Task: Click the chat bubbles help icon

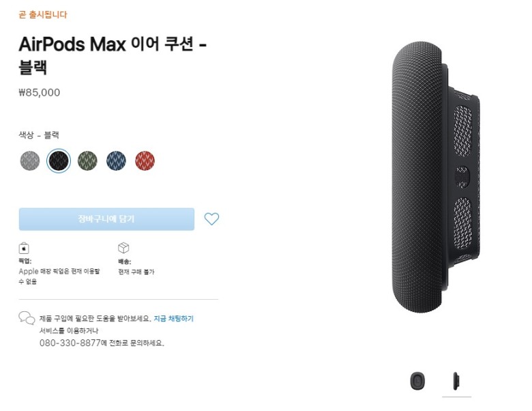Action: (x=27, y=318)
